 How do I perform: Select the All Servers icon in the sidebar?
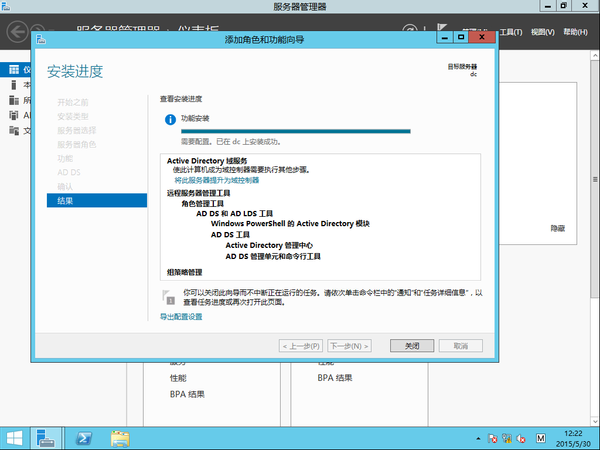pyautogui.click(x=14, y=100)
